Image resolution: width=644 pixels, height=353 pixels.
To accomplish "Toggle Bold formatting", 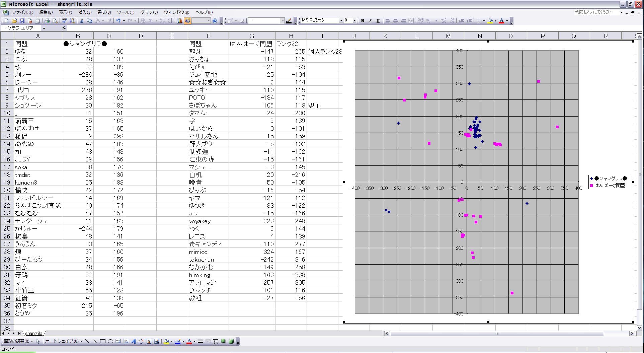I will pyautogui.click(x=363, y=21).
